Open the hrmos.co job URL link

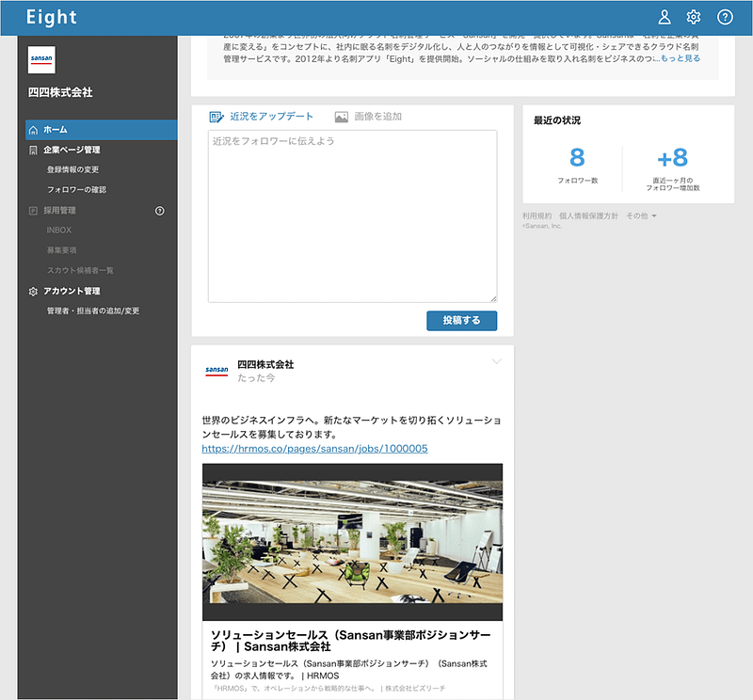[x=314, y=449]
